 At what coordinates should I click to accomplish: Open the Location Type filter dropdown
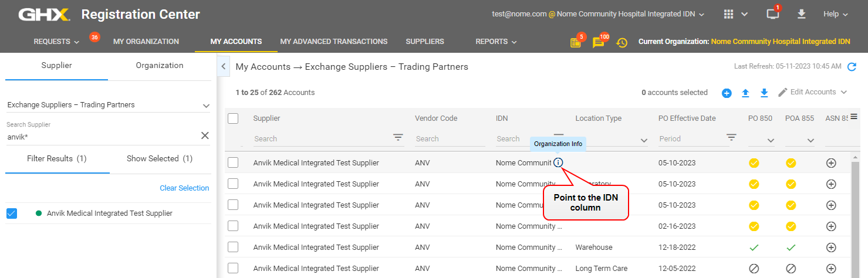(644, 140)
